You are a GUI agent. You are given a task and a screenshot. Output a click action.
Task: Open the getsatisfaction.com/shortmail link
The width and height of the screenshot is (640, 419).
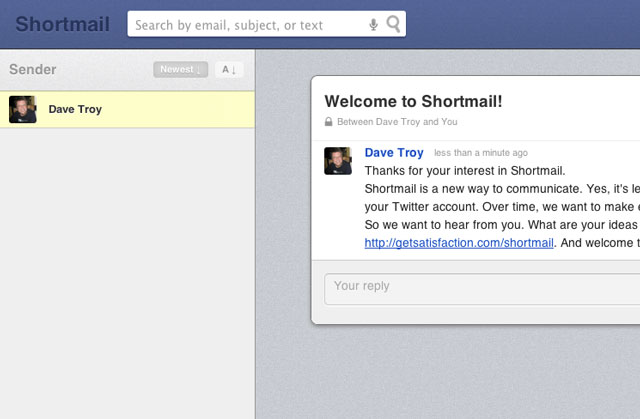459,242
